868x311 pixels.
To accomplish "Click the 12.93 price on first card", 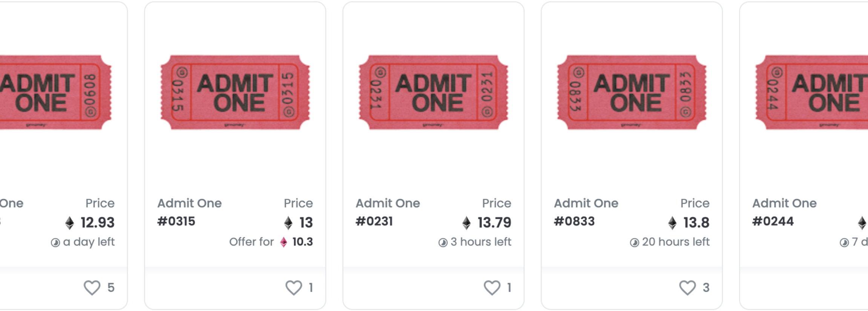I will click(x=98, y=223).
